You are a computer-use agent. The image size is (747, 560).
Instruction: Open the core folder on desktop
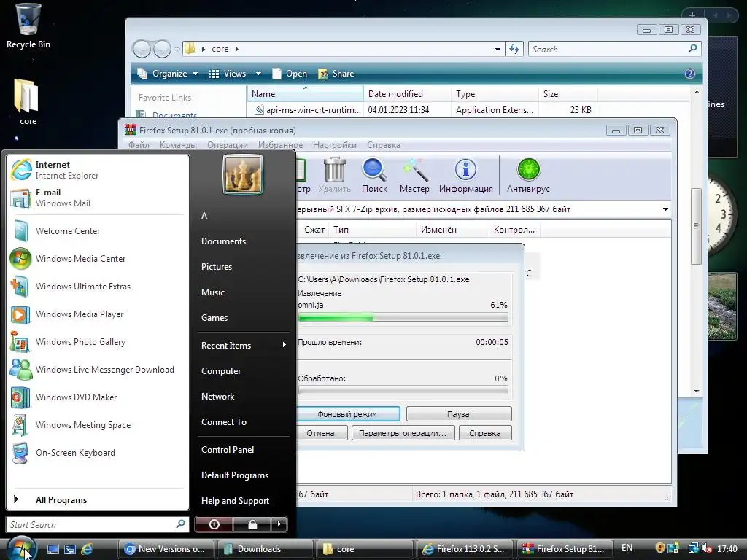(28, 102)
